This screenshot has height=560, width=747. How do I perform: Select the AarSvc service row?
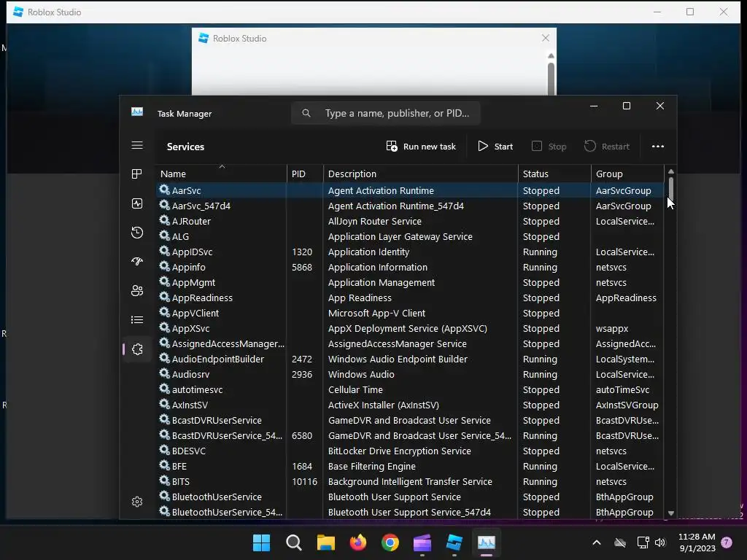[410, 190]
